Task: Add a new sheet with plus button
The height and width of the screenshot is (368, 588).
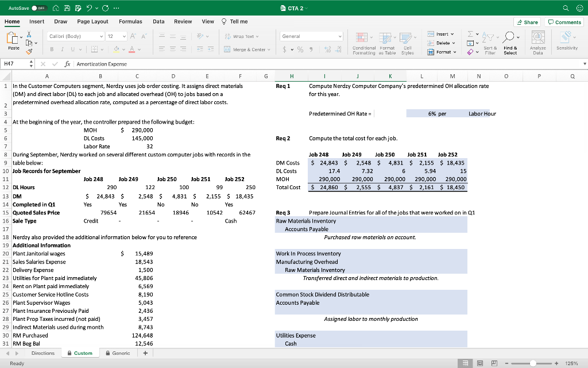Action: (145, 353)
